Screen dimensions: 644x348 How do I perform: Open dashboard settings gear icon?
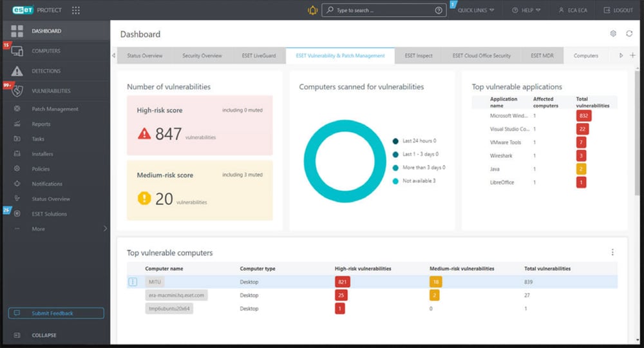click(613, 34)
